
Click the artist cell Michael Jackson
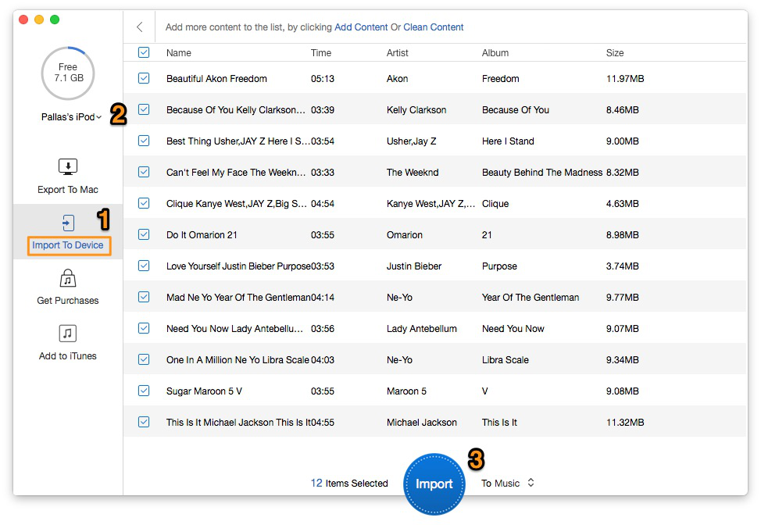[422, 423]
